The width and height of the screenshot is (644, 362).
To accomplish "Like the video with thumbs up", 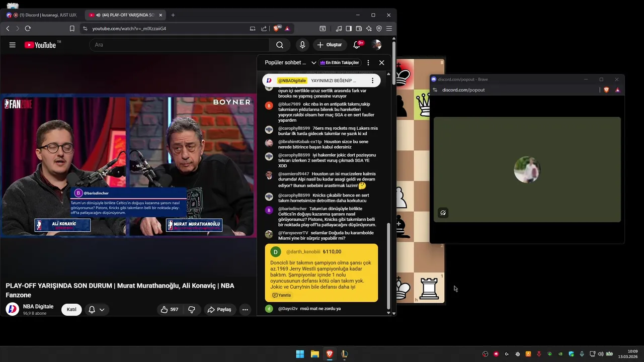I will (x=169, y=310).
